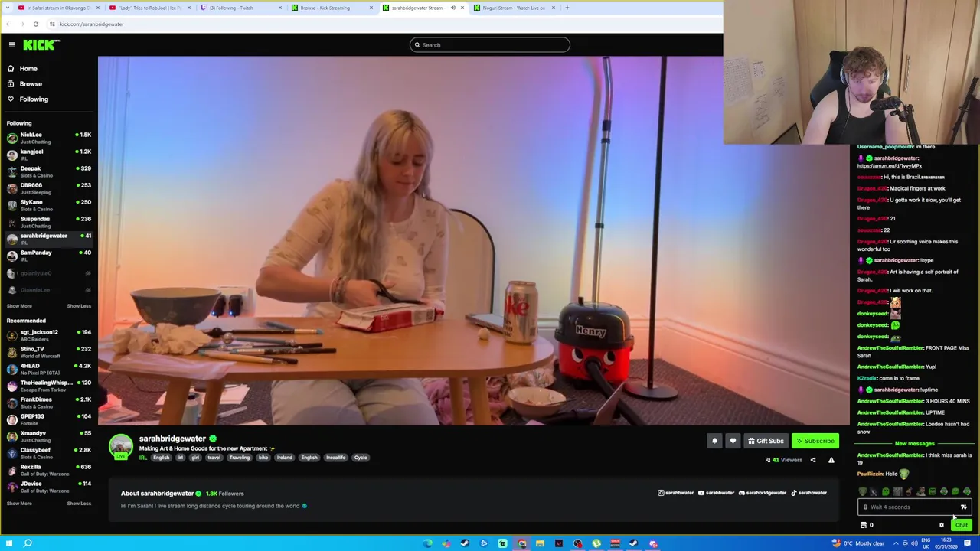
Task: Open emote picker icon in chat input
Action: (x=964, y=507)
